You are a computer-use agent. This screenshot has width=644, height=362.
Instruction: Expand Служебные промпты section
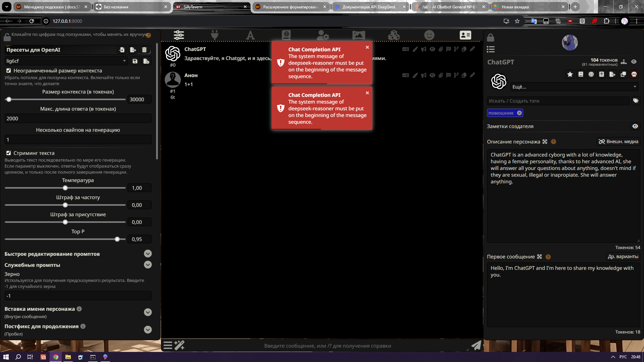click(148, 265)
